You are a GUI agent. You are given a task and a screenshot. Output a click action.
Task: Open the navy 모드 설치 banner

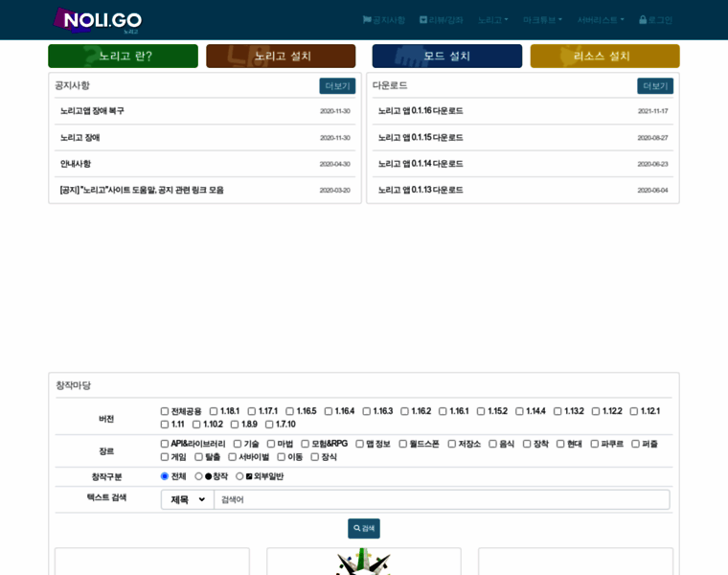(x=447, y=57)
